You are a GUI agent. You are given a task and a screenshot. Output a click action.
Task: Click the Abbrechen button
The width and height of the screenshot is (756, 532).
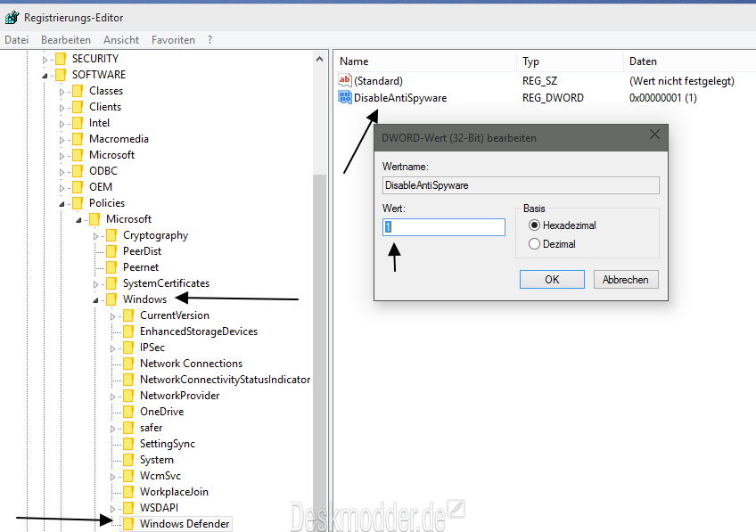click(x=625, y=280)
